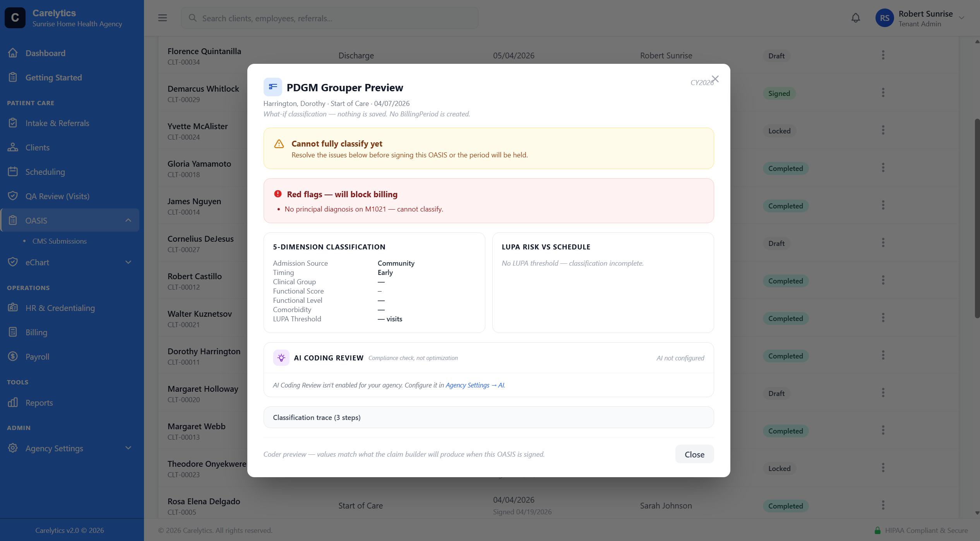Image resolution: width=980 pixels, height=541 pixels.
Task: Expand the Agency Settings chevron
Action: pos(128,448)
